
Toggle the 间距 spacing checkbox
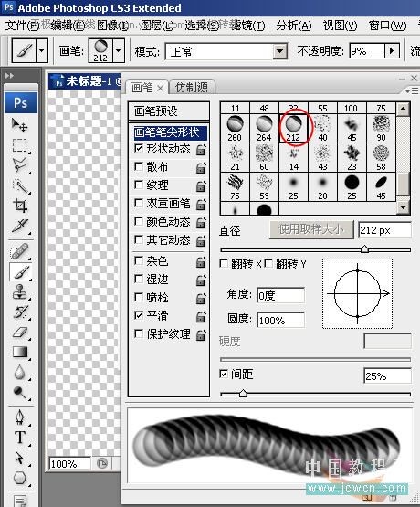(x=224, y=374)
